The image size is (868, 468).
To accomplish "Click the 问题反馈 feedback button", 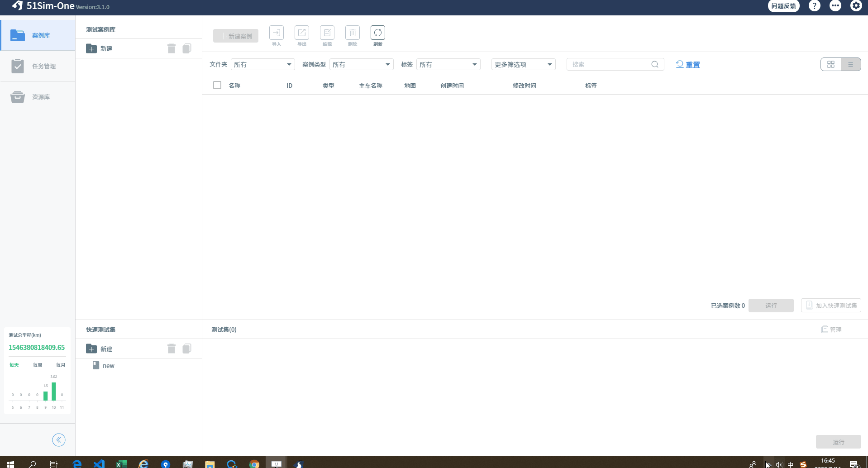I will point(783,6).
